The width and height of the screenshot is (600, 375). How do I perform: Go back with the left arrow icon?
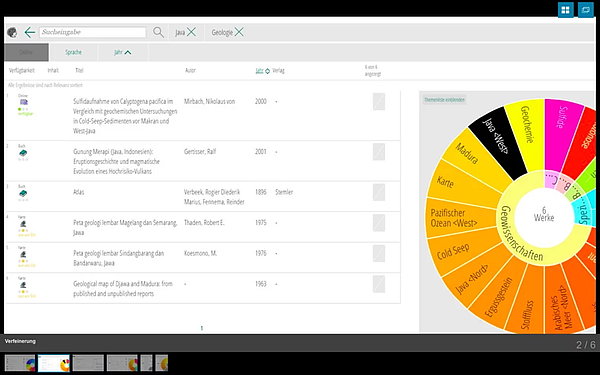[x=29, y=33]
